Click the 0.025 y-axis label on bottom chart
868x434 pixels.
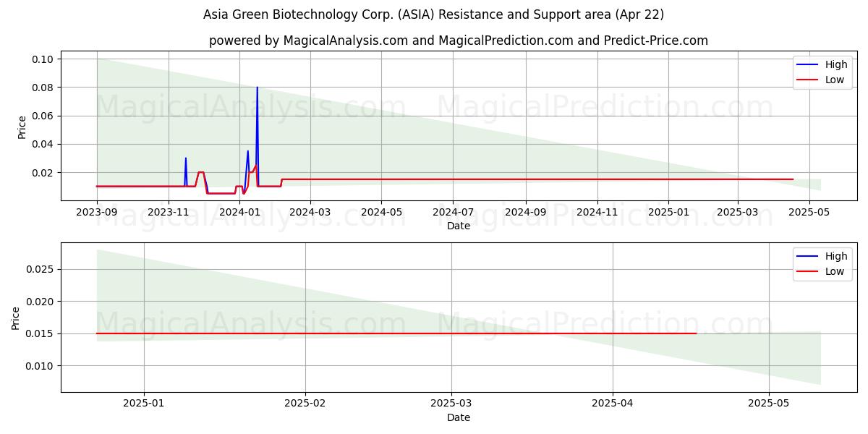point(40,270)
